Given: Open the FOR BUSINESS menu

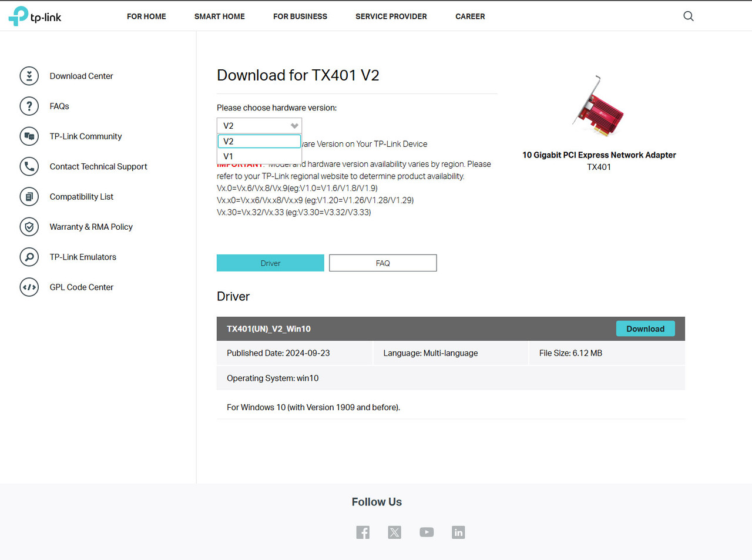Looking at the screenshot, I should point(300,16).
